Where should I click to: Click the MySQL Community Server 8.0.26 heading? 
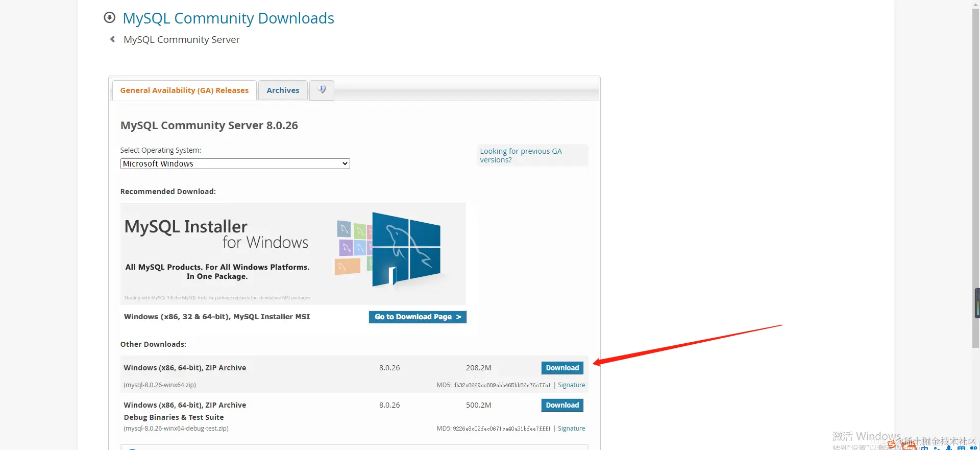pyautogui.click(x=209, y=126)
